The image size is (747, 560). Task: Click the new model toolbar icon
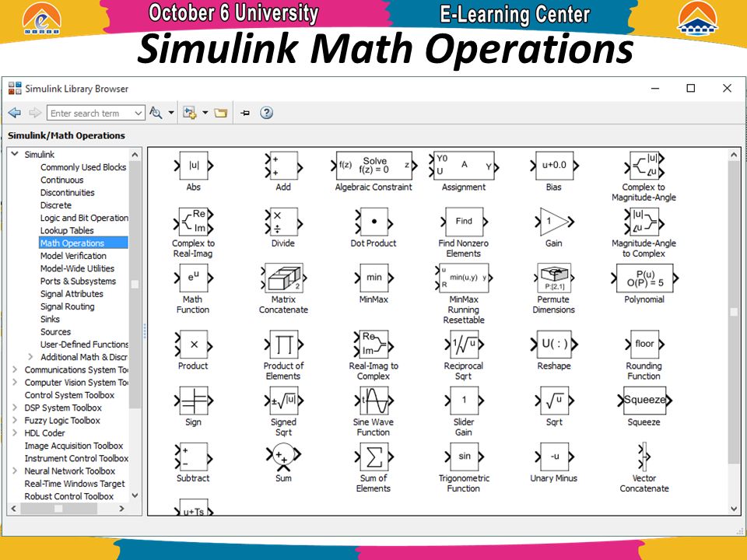click(x=190, y=113)
